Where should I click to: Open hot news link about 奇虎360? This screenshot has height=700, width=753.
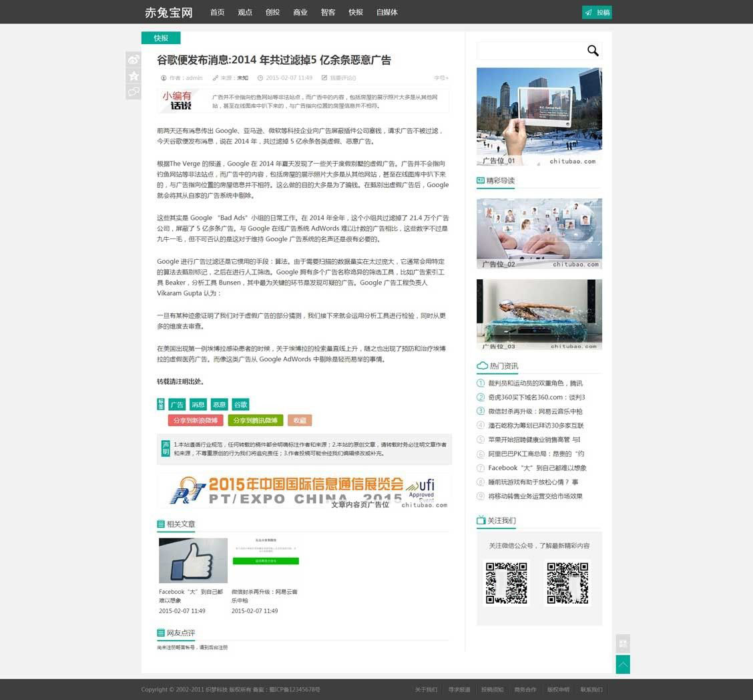point(536,397)
